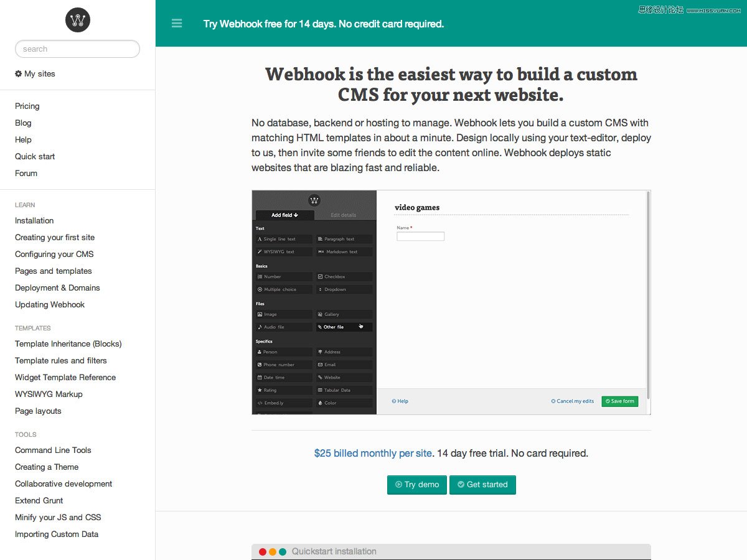Open WYSIWYG Markup page

[49, 394]
